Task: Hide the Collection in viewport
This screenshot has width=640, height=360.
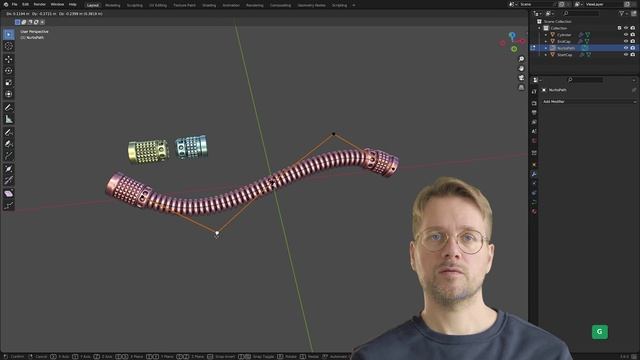Action: (x=626, y=28)
